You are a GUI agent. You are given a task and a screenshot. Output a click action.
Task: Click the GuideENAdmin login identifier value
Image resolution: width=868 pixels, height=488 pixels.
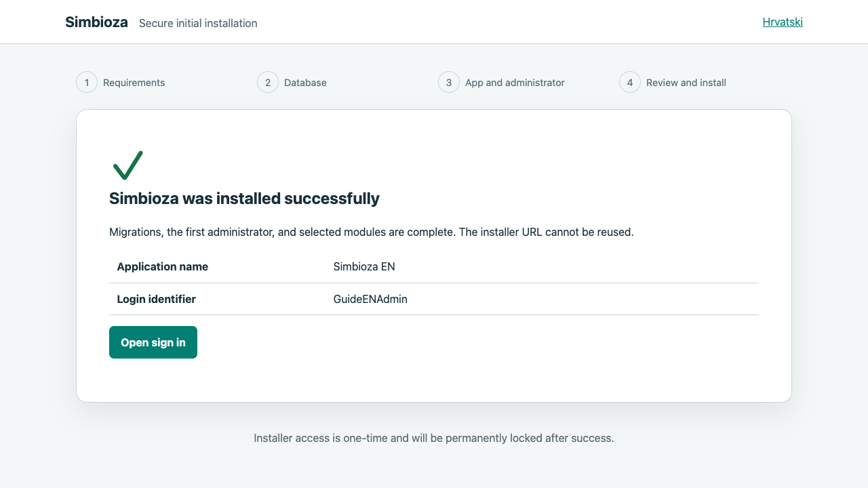pos(370,299)
